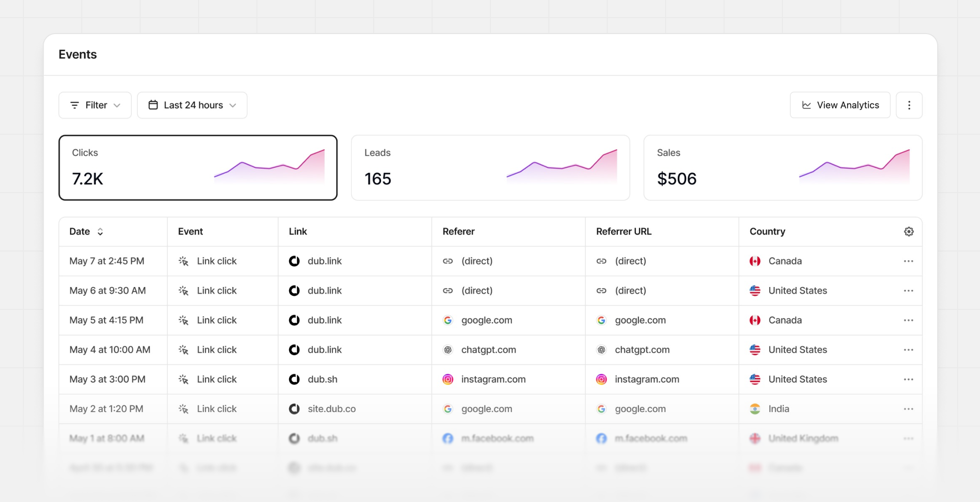Click the Facebook icon in the May 1 row
Screen dimensions: 980x502
448,438
